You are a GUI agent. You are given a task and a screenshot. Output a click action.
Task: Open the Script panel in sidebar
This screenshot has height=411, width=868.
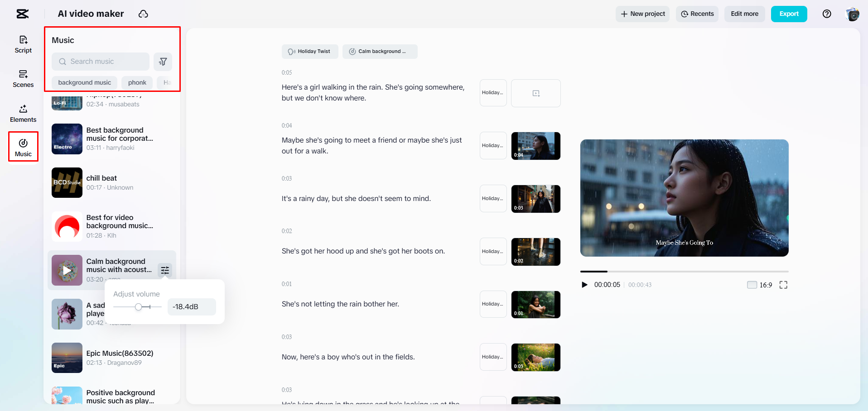tap(23, 44)
